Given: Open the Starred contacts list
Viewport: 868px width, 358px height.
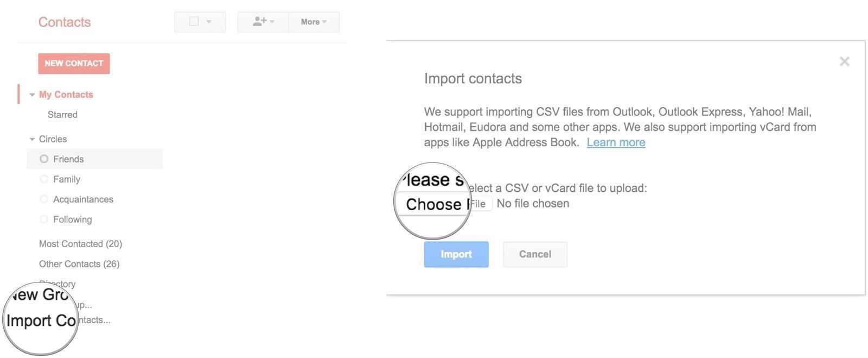Looking at the screenshot, I should click(62, 115).
